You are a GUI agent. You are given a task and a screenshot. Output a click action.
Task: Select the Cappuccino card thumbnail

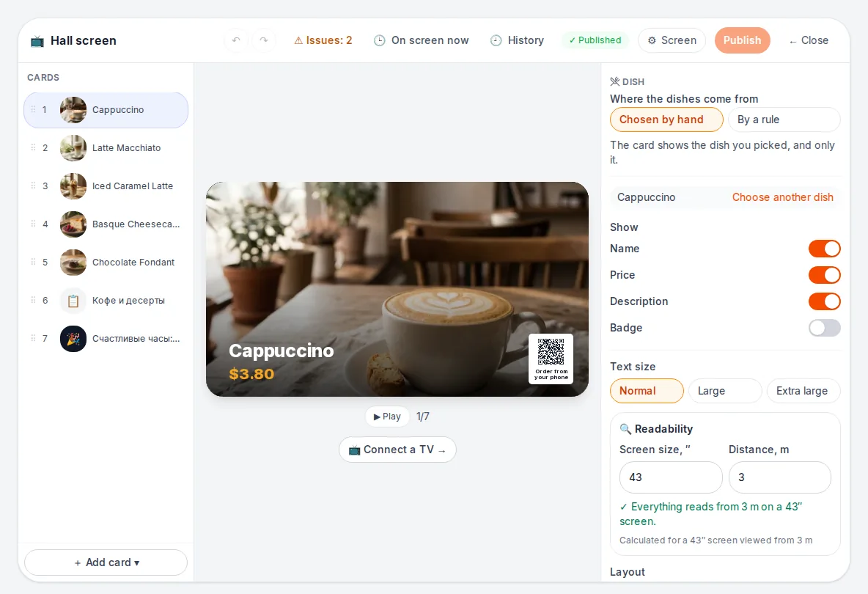[x=73, y=109]
